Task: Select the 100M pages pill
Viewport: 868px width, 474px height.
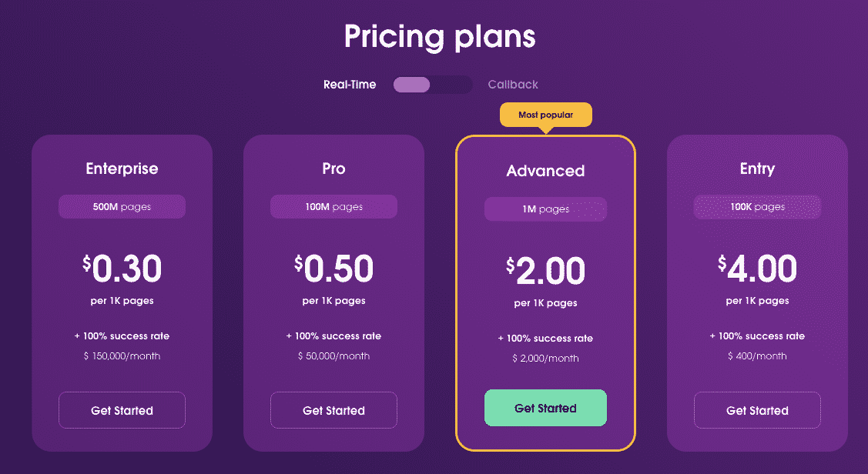Action: tap(333, 207)
